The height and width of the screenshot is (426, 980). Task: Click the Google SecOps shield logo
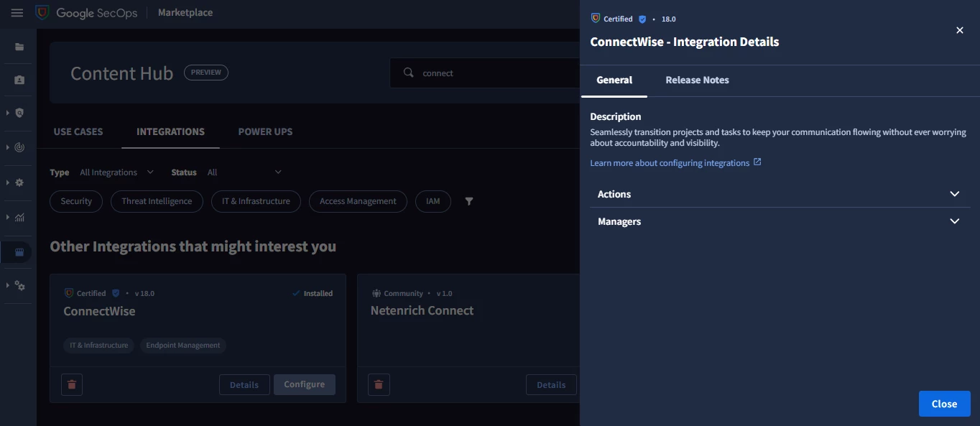point(42,13)
